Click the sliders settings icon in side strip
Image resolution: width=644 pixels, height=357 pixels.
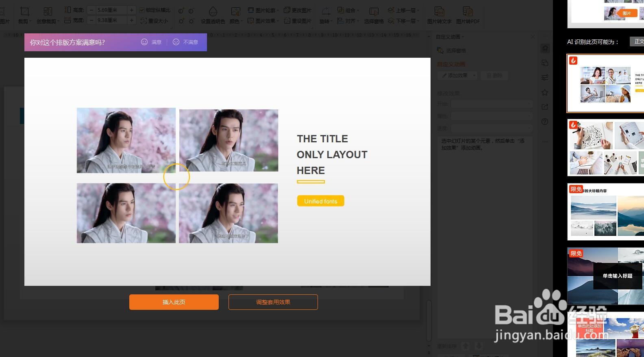545,78
